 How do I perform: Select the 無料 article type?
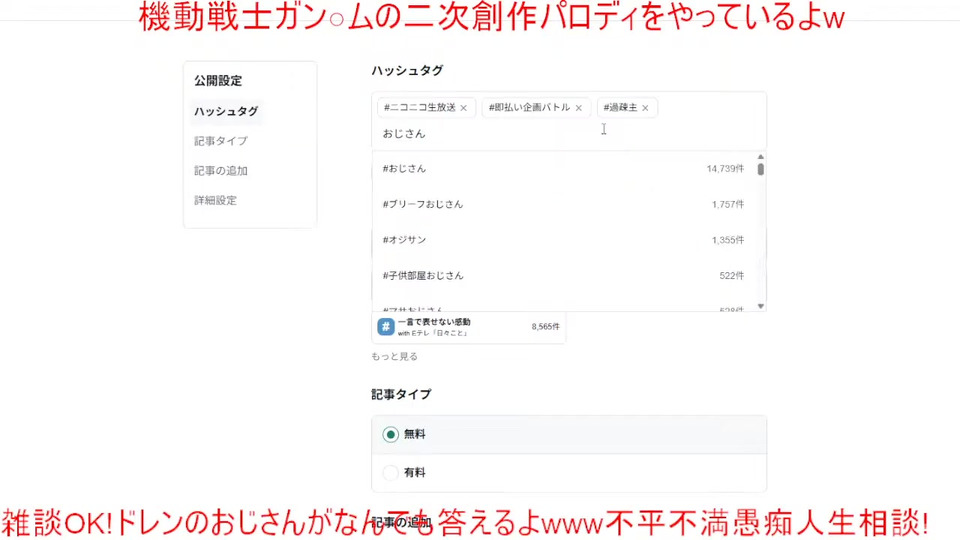pyautogui.click(x=569, y=435)
